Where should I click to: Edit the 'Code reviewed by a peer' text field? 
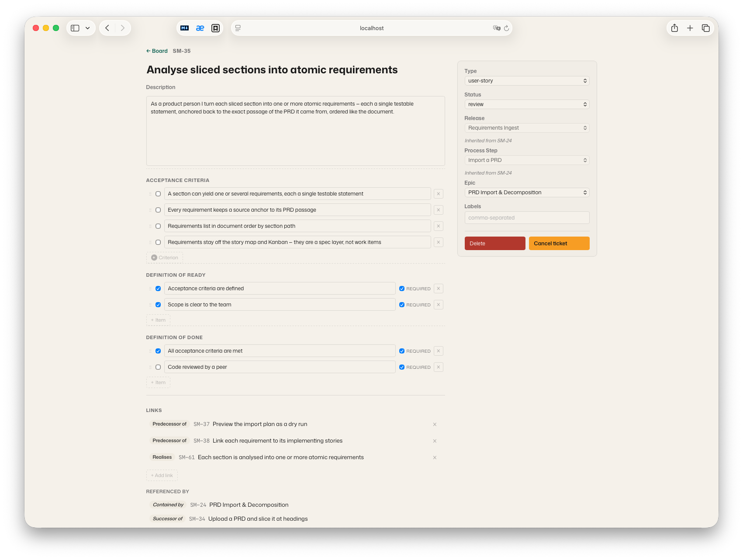pyautogui.click(x=280, y=367)
